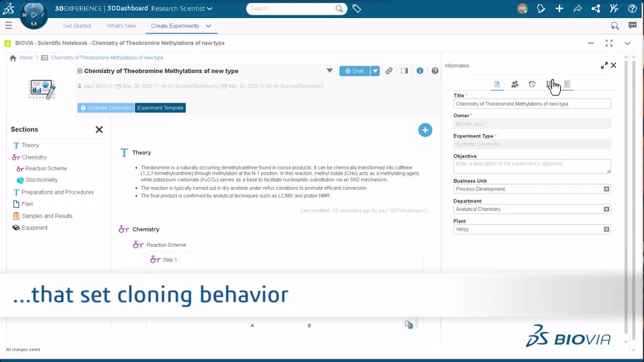Screen dimensions: 644x362
Task: Open the user profile avatar
Action: point(523,9)
